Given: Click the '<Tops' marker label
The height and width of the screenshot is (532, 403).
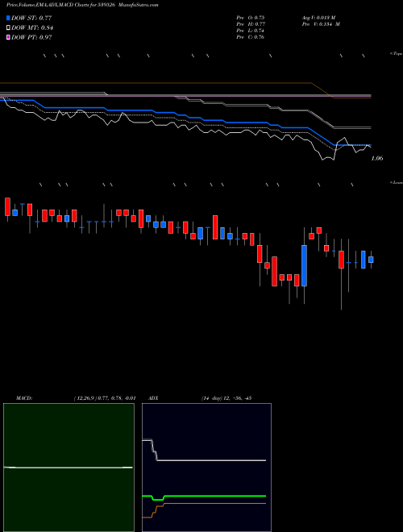Looking at the screenshot, I should (397, 54).
